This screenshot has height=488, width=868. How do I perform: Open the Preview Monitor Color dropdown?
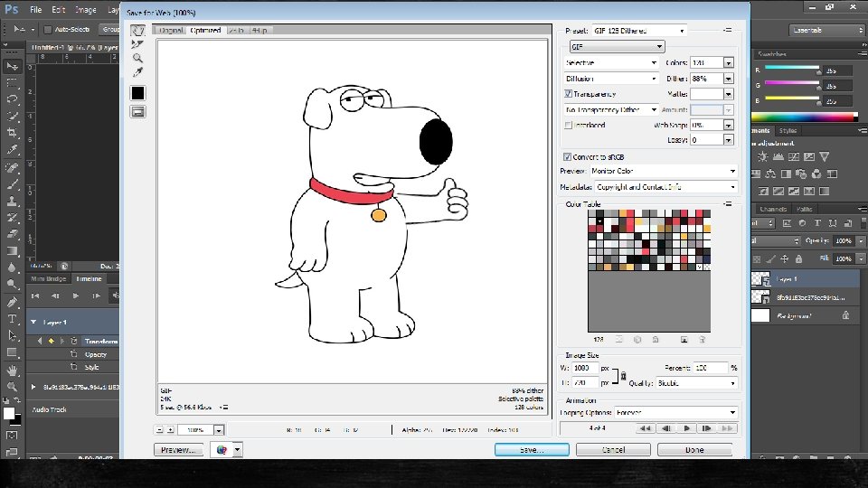click(x=663, y=171)
